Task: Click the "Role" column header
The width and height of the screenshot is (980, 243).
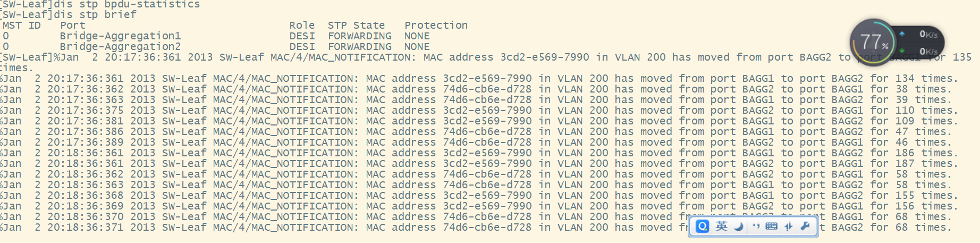Action: pos(302,26)
